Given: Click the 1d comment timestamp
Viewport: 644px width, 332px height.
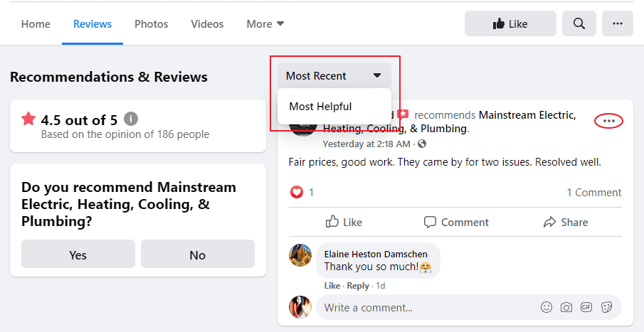Looking at the screenshot, I should pyautogui.click(x=380, y=286).
